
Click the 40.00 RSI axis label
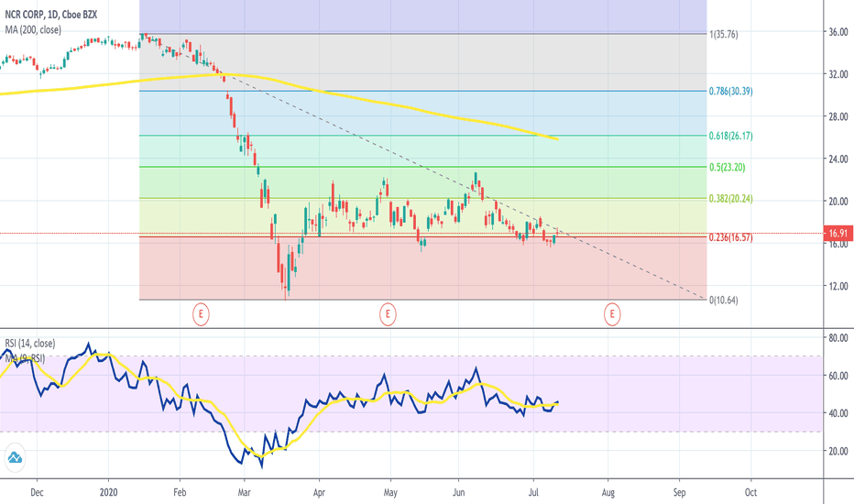pos(838,413)
